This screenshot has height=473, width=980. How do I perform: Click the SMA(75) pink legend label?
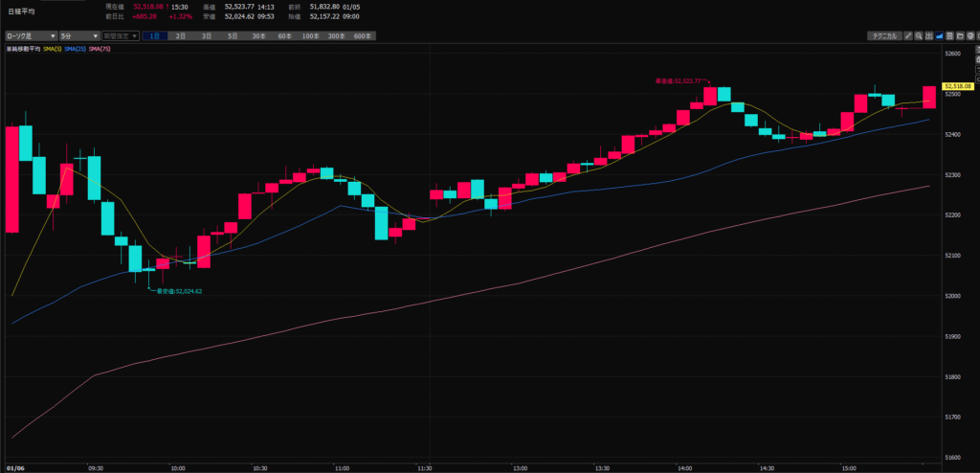click(x=100, y=48)
